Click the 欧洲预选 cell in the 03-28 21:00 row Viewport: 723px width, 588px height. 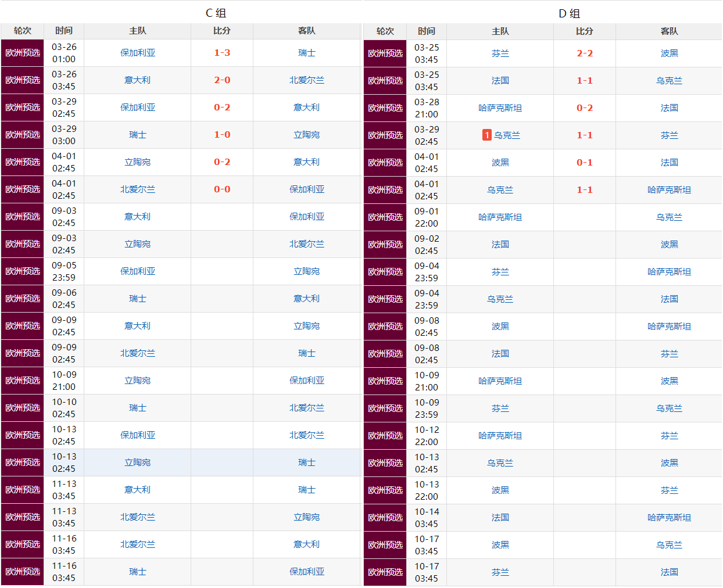(385, 108)
